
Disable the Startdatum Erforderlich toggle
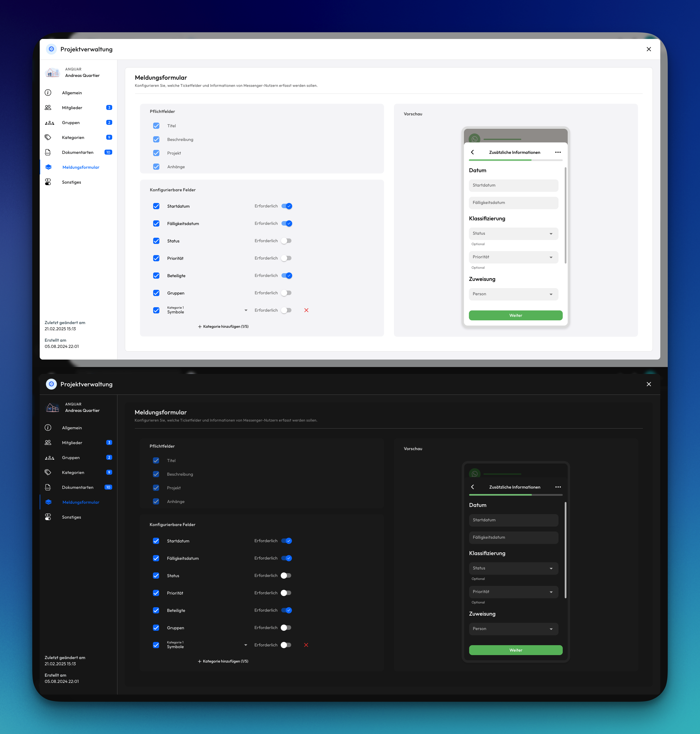[286, 206]
